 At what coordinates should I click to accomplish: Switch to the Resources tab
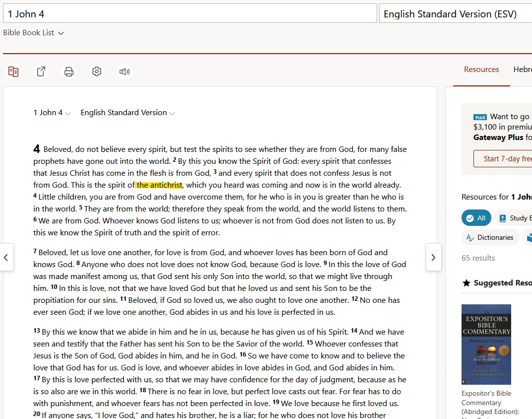[481, 70]
